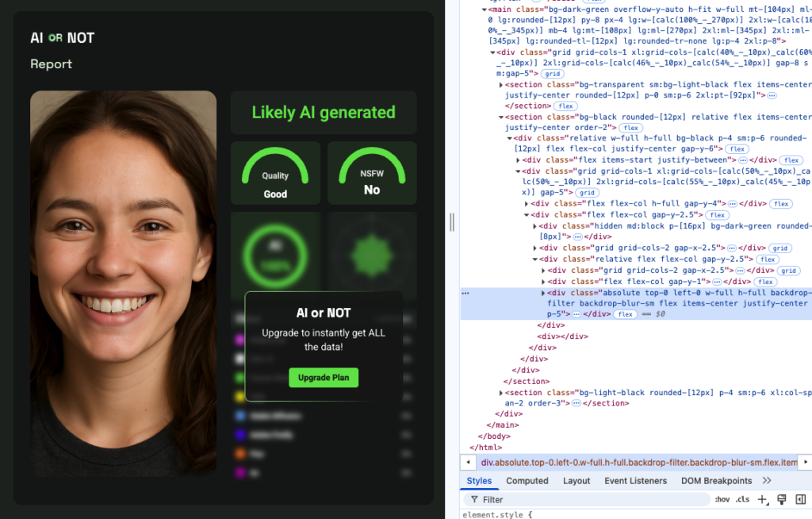Click the AI or NOT logo

pyautogui.click(x=62, y=37)
